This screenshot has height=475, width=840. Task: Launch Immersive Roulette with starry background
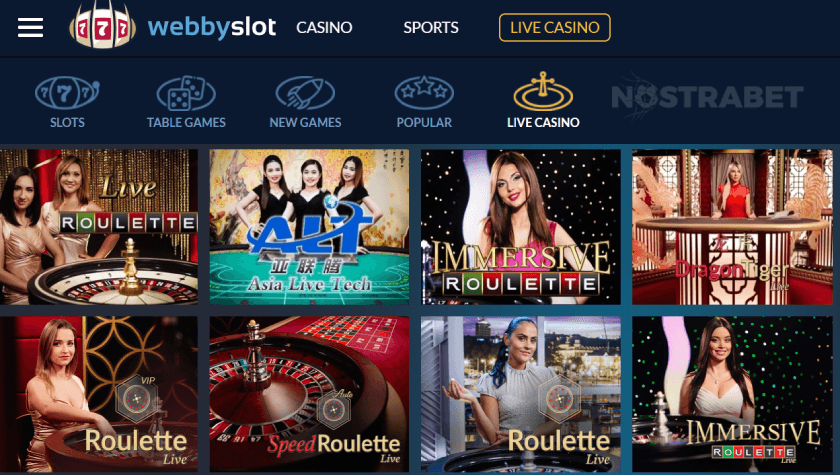pos(521,227)
